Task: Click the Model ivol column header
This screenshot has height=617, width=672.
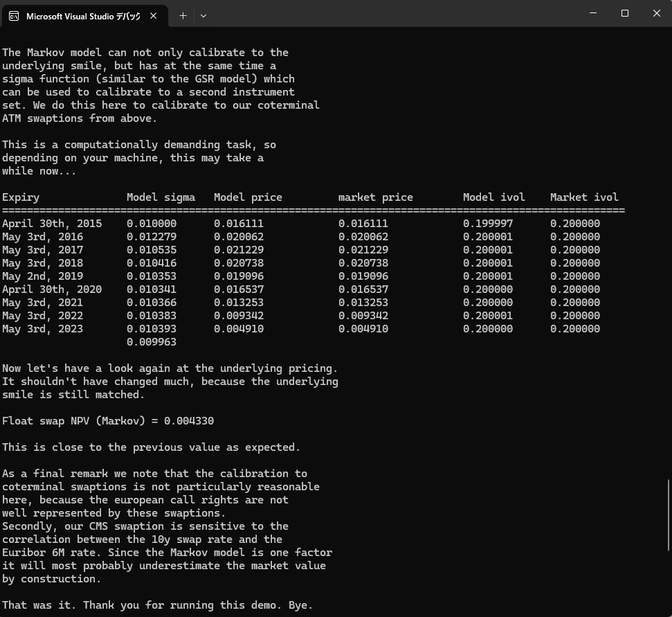Action: click(x=493, y=197)
